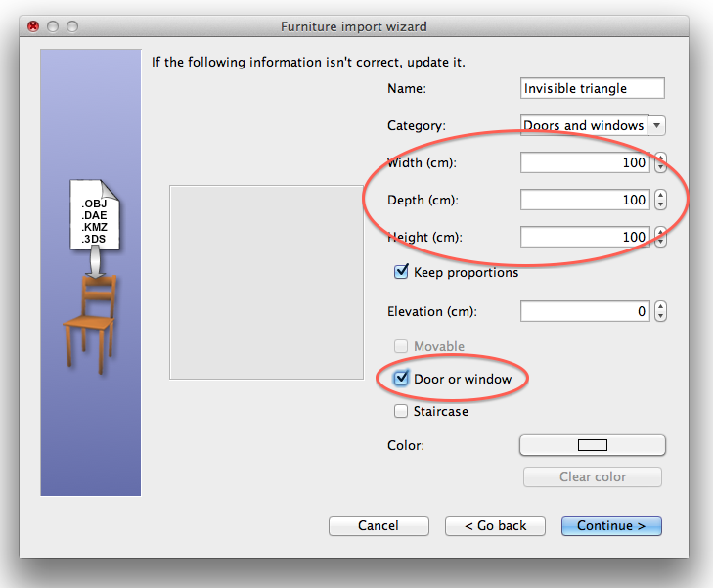Uncheck the Door or window checkbox
713x588 pixels.
(401, 379)
